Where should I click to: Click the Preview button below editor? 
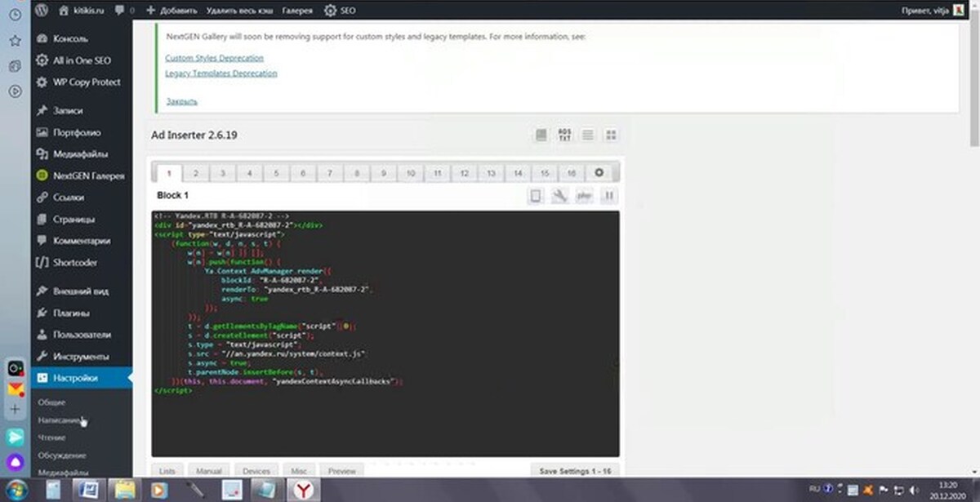[341, 471]
